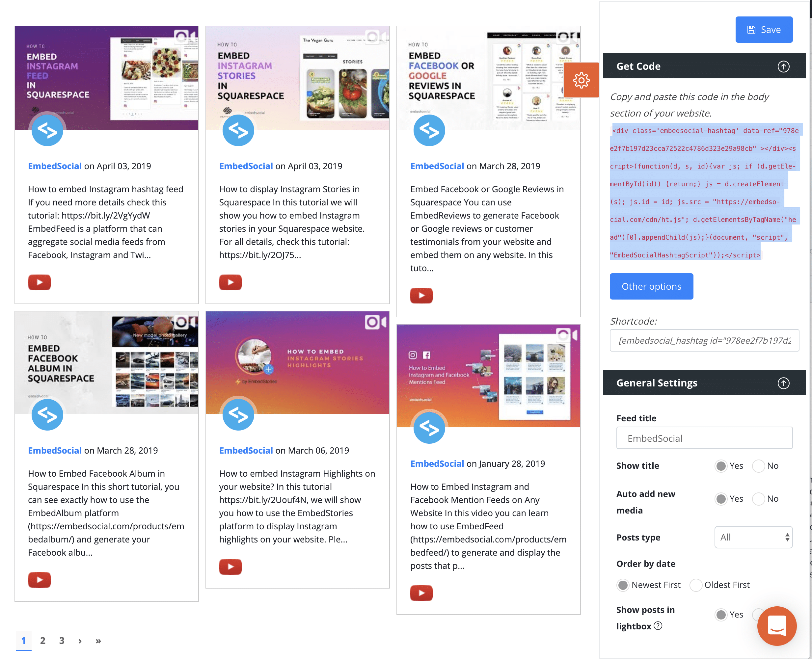Screen dimensions: 812x659
Task: Click the Save button
Action: pyautogui.click(x=764, y=30)
